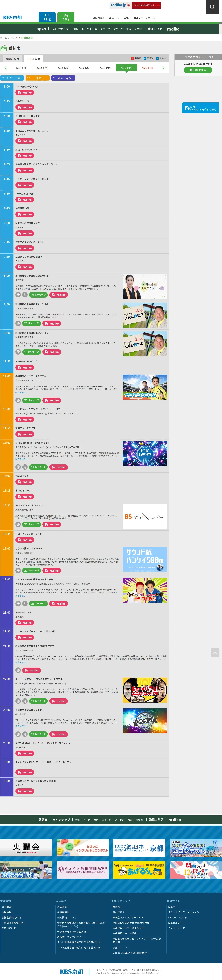Screen dimensions: 222x980
Task: Send メッセージ to サウンド版ハンケイ500m
Action: pos(32,571)
